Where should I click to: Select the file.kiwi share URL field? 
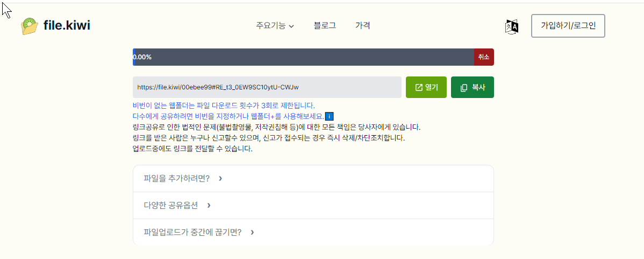pyautogui.click(x=267, y=87)
